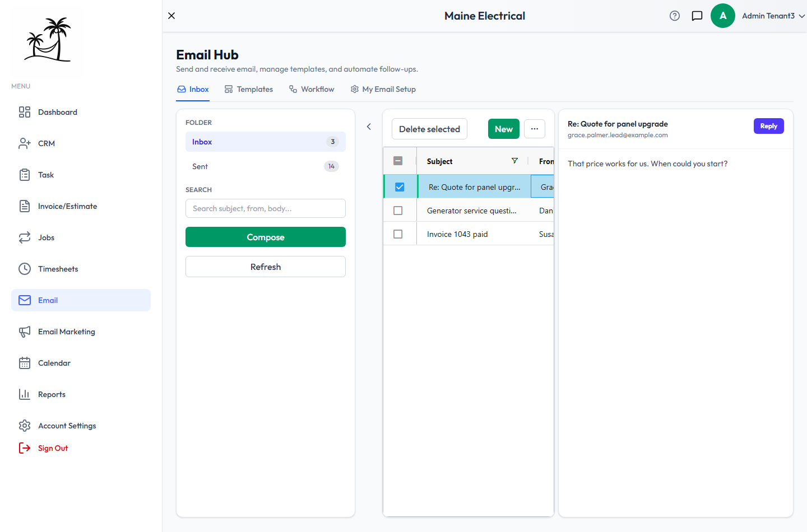
Task: Open the My Email Setup tab
Action: pos(383,89)
